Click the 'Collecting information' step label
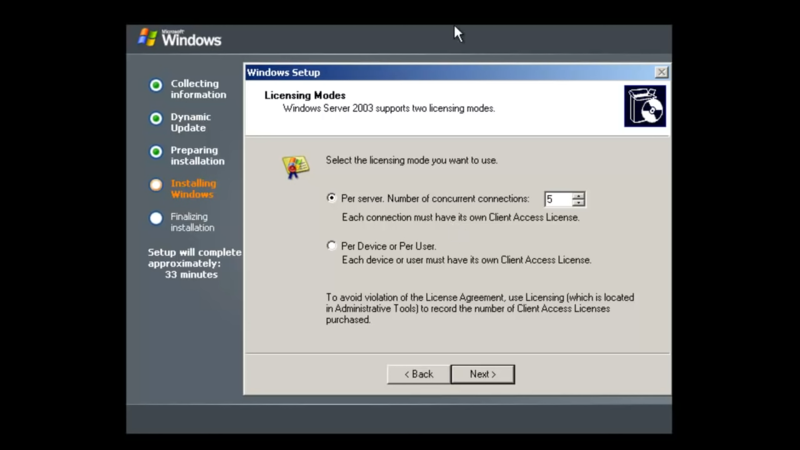800x450 pixels. coord(198,89)
